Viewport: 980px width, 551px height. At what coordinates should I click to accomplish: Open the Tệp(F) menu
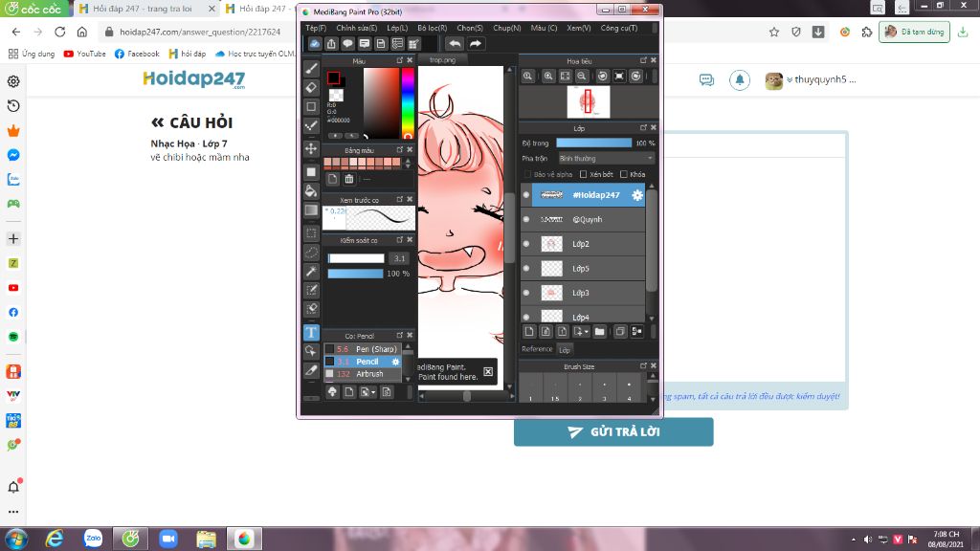click(316, 28)
